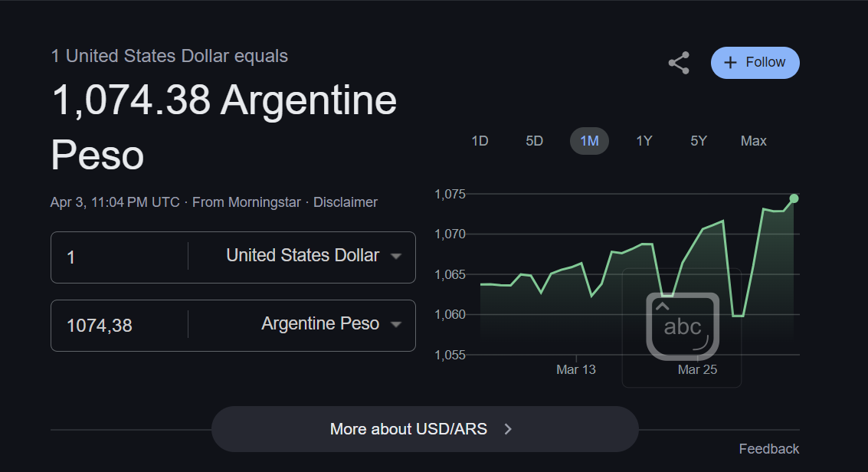
Task: Select the 5D time range tab
Action: click(534, 141)
